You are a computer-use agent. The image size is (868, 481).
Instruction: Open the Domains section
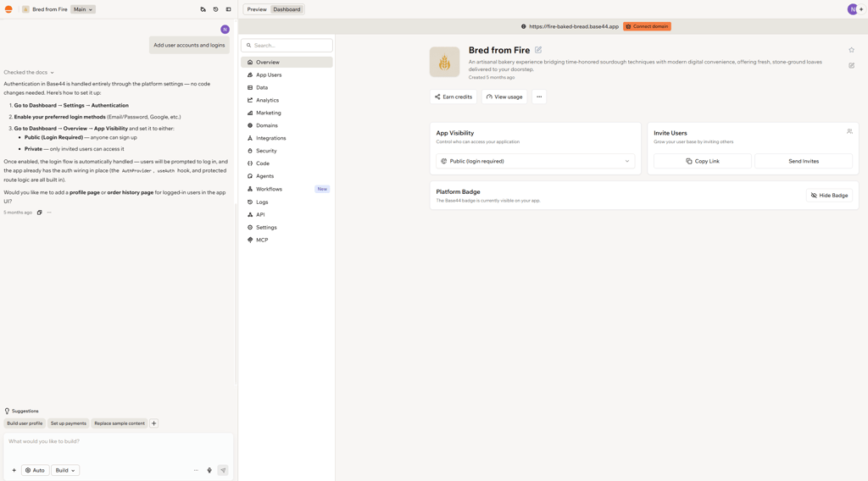(287, 125)
